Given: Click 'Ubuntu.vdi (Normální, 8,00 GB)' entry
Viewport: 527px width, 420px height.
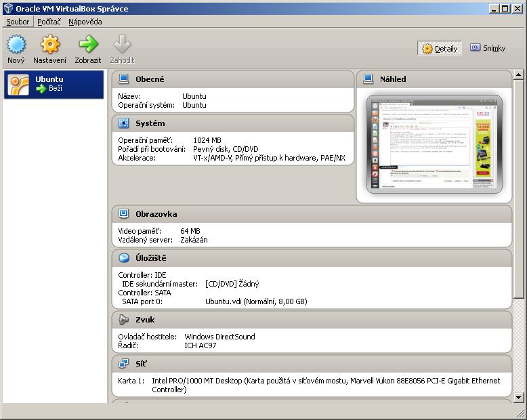Looking at the screenshot, I should [256, 301].
